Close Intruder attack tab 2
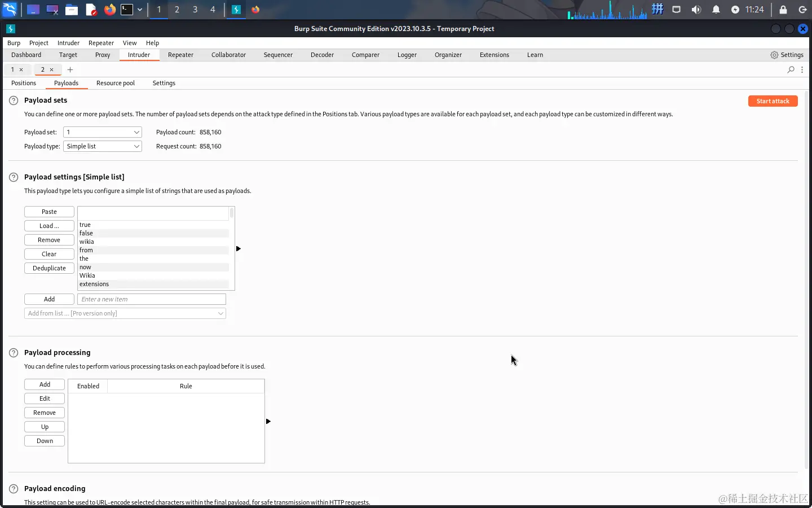 pos(51,70)
